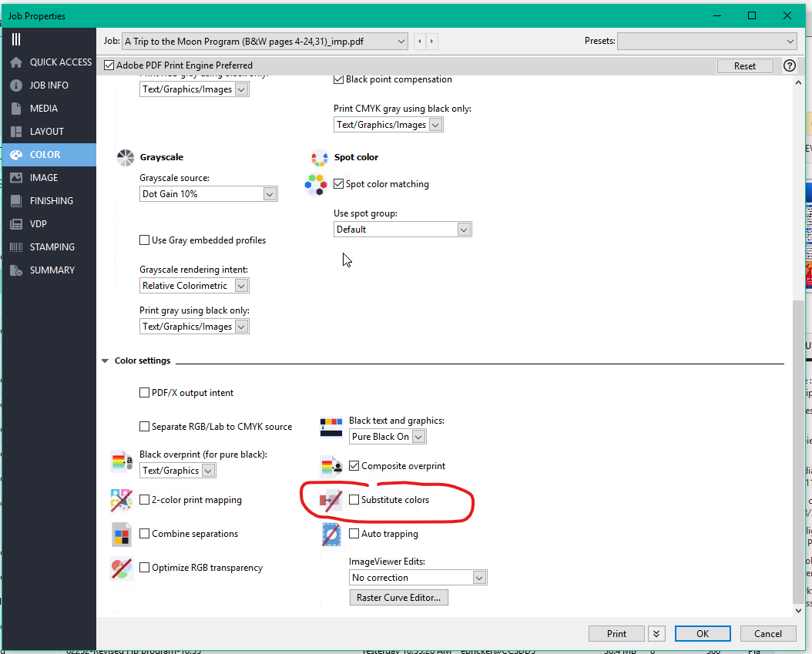This screenshot has height=654, width=812.
Task: Click the Reset button
Action: pos(745,65)
